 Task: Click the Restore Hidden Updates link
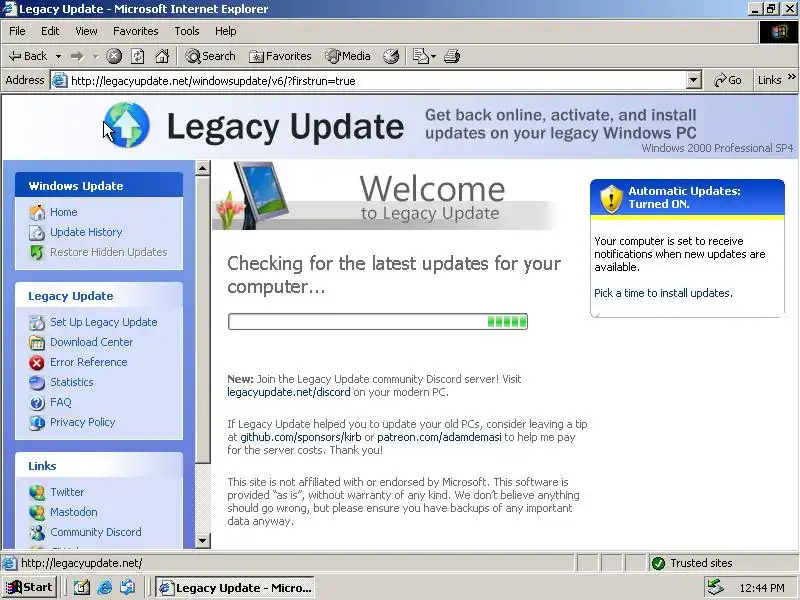tap(109, 252)
